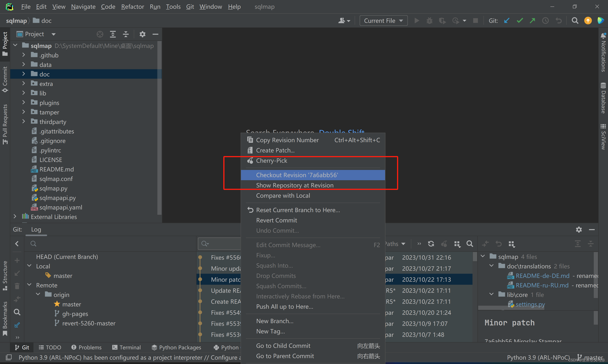Screen dimensions: 608x364
Task: Open Search Everywhere magnifier in top toolbar
Action: click(575, 21)
